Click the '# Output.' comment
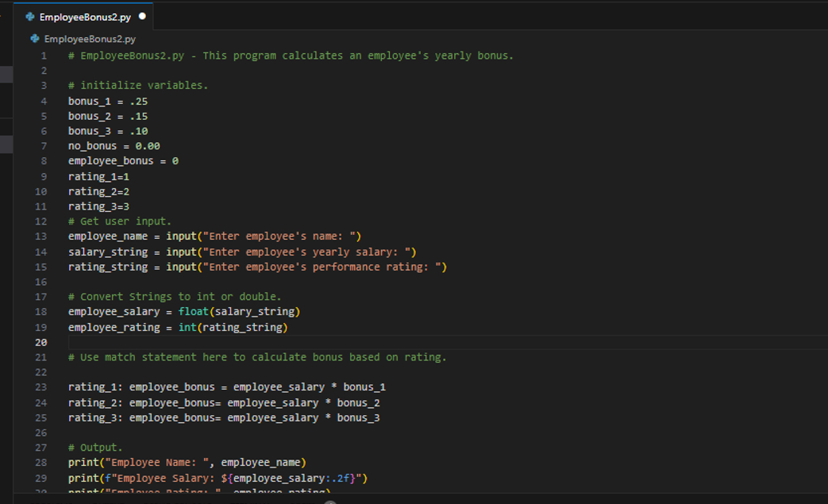Screen dimensions: 828x504 (95, 447)
